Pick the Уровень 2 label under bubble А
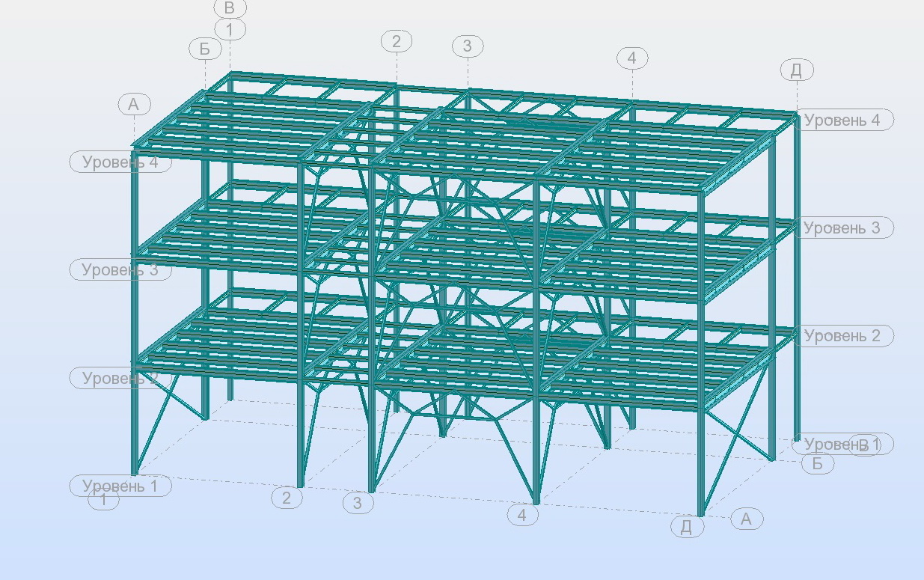 tap(120, 378)
